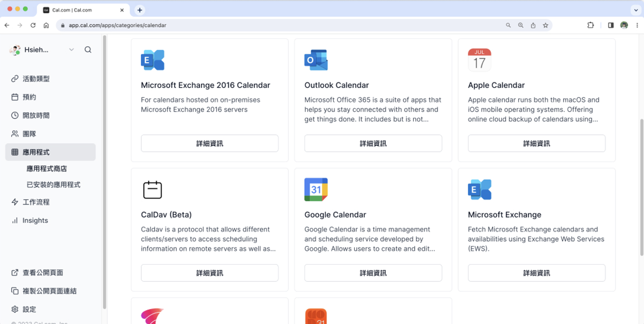Click 詳細資訊 under Microsoft Exchange EWS card
Viewport: 644px width, 324px height.
(536, 273)
